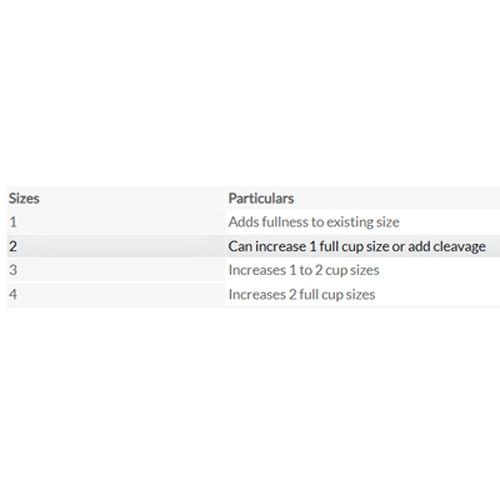
Task: Click 'Increases 1 to 2 cup sizes' text
Action: (304, 270)
